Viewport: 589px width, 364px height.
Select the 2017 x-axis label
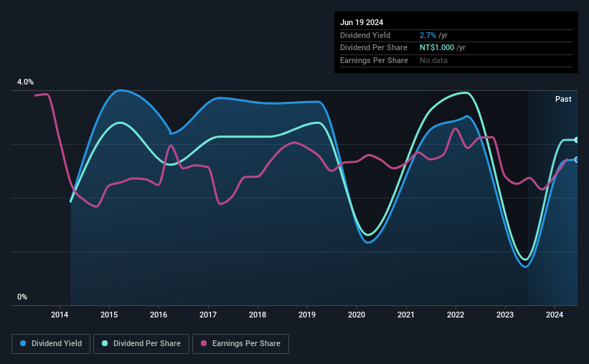[x=208, y=315]
